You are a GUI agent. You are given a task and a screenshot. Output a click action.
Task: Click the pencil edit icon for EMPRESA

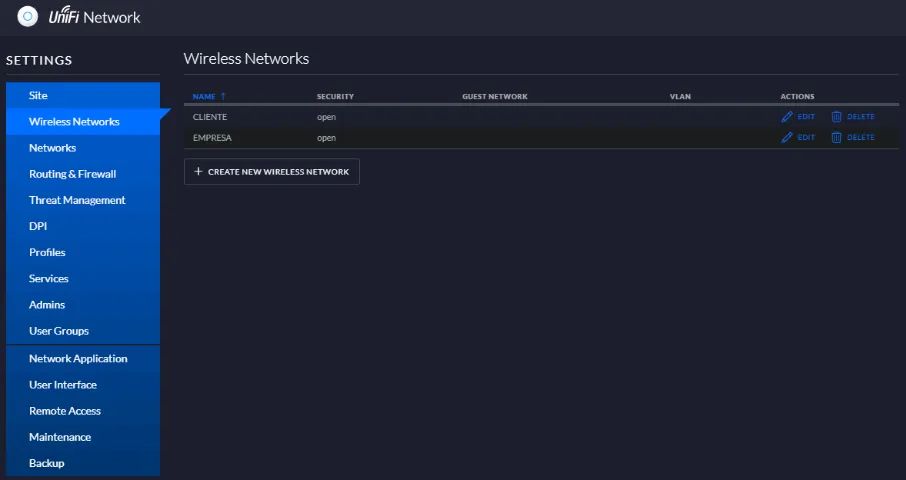[787, 138]
